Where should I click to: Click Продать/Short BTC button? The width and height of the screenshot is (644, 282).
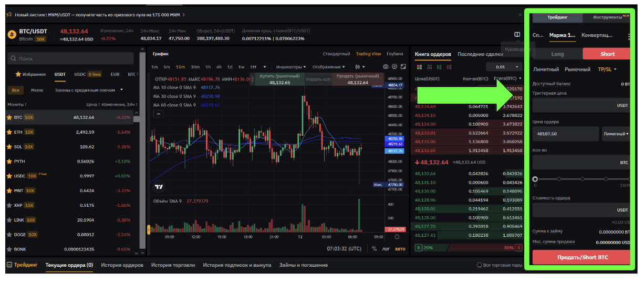pyautogui.click(x=581, y=257)
